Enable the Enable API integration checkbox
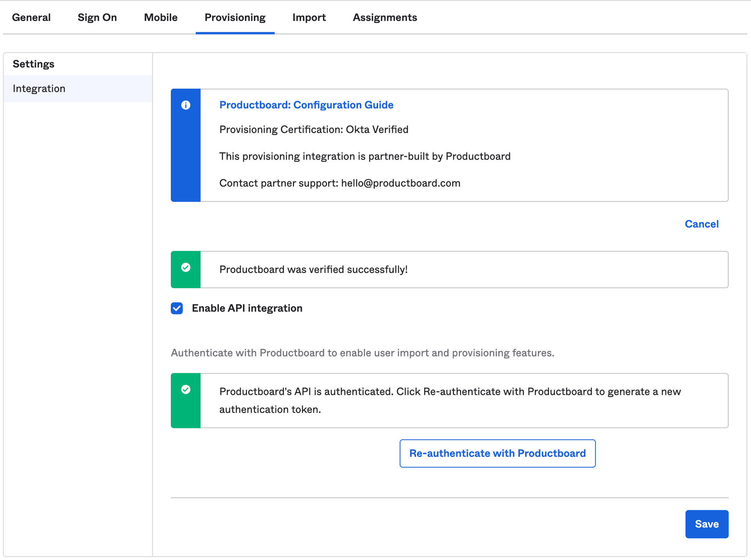The width and height of the screenshot is (751, 560). click(176, 308)
